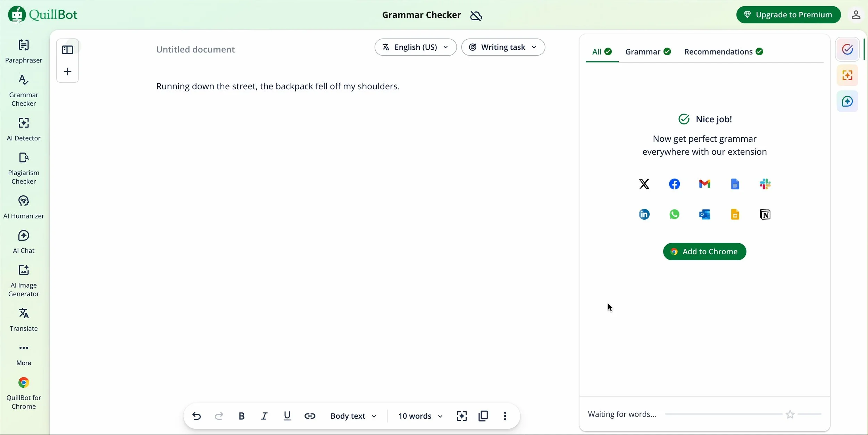
Task: Click the X (Twitter) extension icon
Action: click(x=644, y=184)
